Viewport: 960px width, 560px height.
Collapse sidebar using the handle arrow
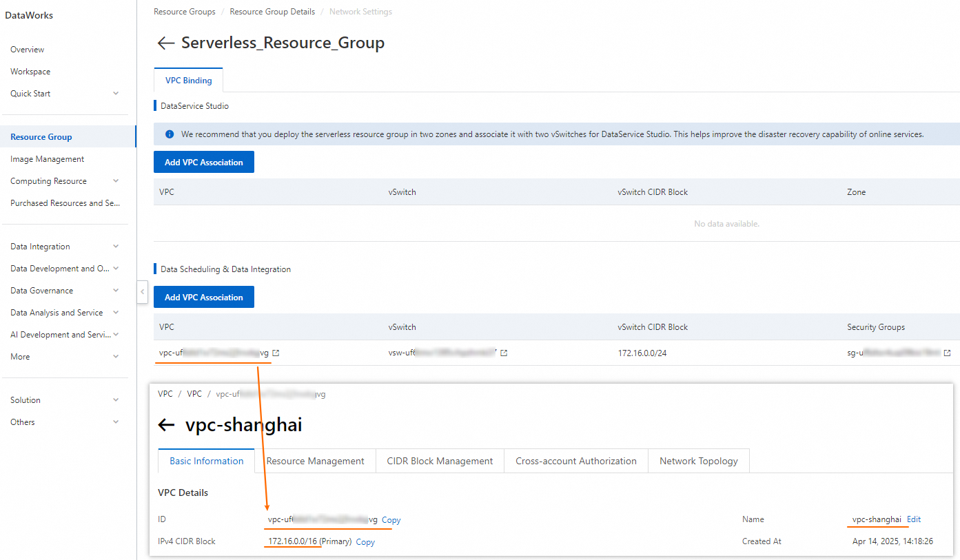[143, 291]
